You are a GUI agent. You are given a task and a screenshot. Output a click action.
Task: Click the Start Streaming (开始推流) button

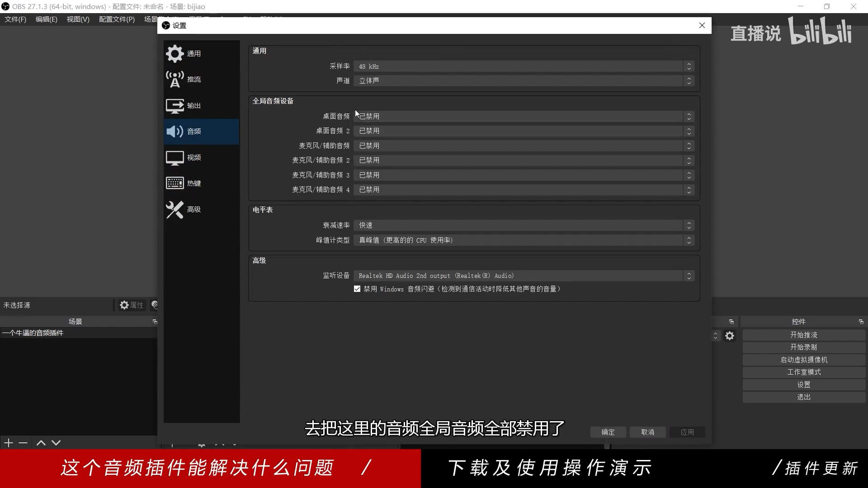click(x=803, y=335)
